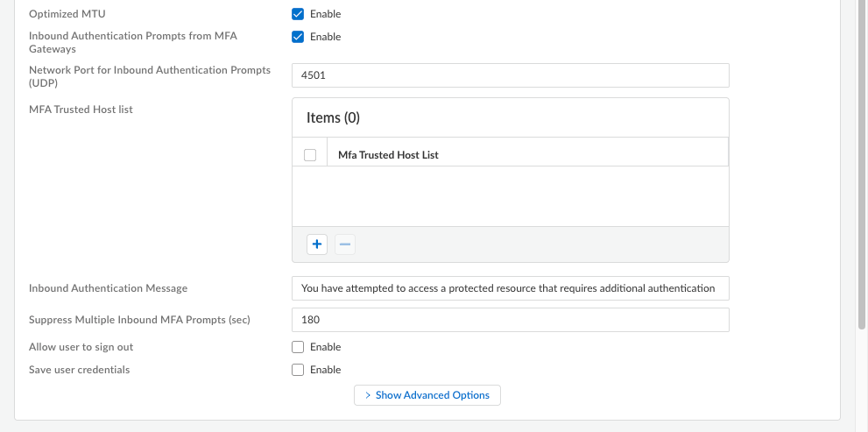Screen dimensions: 868x432
Task: Tick the Save user credentials checkbox
Action: click(x=298, y=370)
